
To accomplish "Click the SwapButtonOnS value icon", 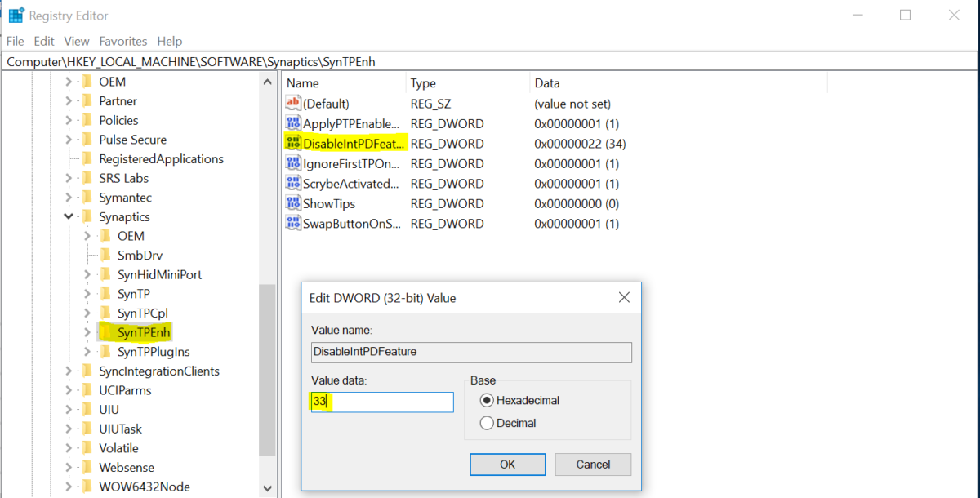I will pyautogui.click(x=293, y=224).
